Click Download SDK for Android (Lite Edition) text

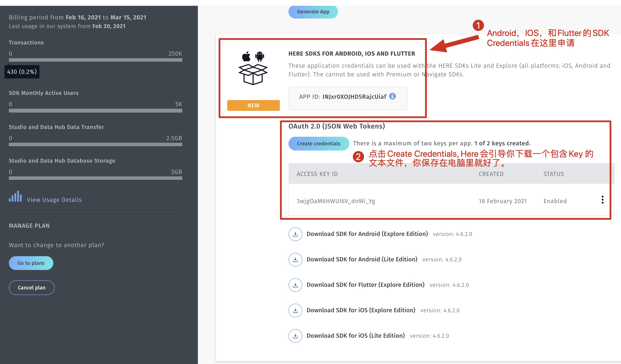tap(362, 259)
